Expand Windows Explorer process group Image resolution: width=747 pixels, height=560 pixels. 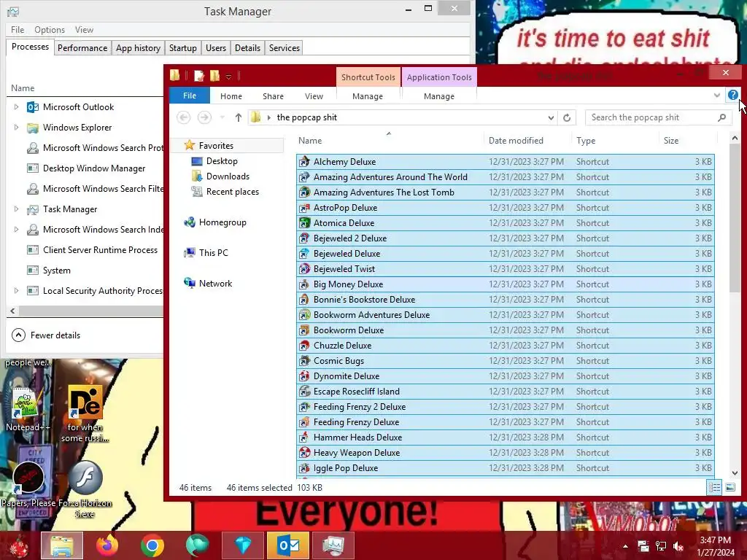click(16, 128)
